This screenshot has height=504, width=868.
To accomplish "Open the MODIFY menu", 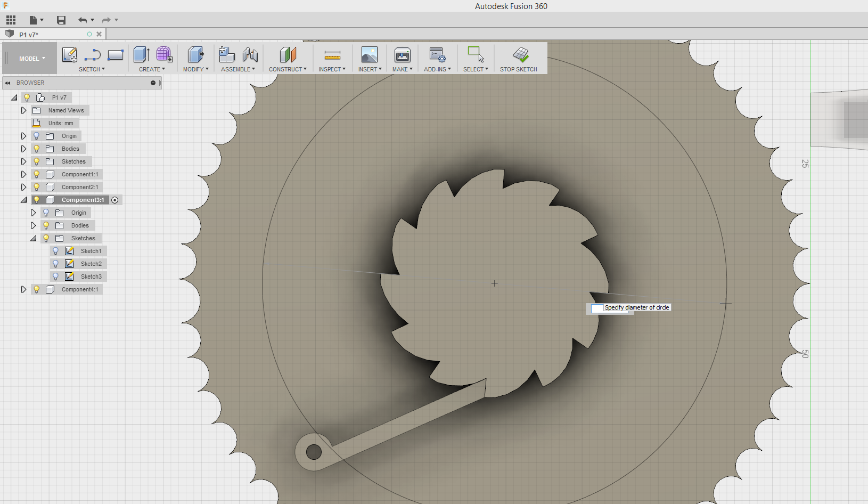I will point(195,69).
